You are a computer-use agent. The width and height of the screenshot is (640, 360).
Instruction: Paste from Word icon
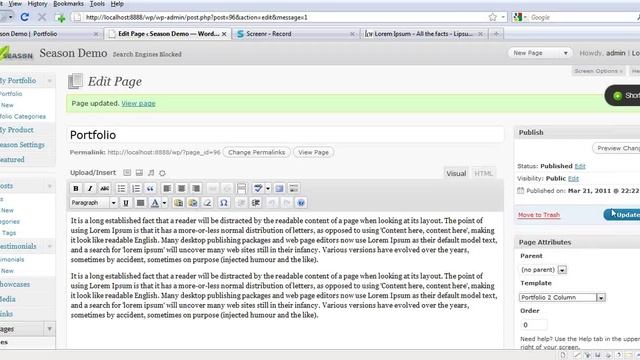tap(193, 203)
